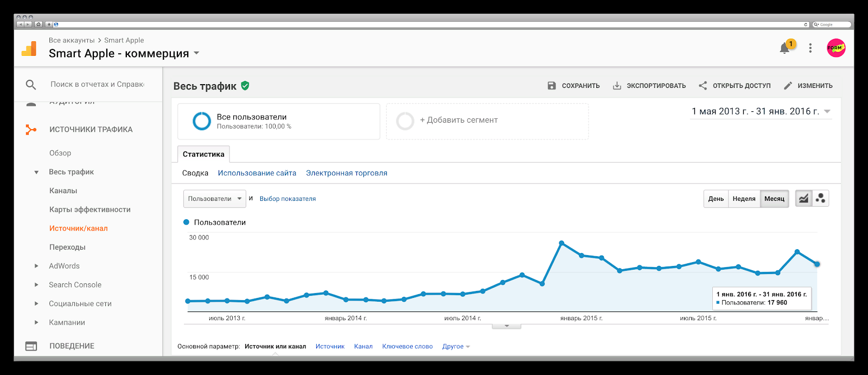Click the green verified shield icon

245,86
